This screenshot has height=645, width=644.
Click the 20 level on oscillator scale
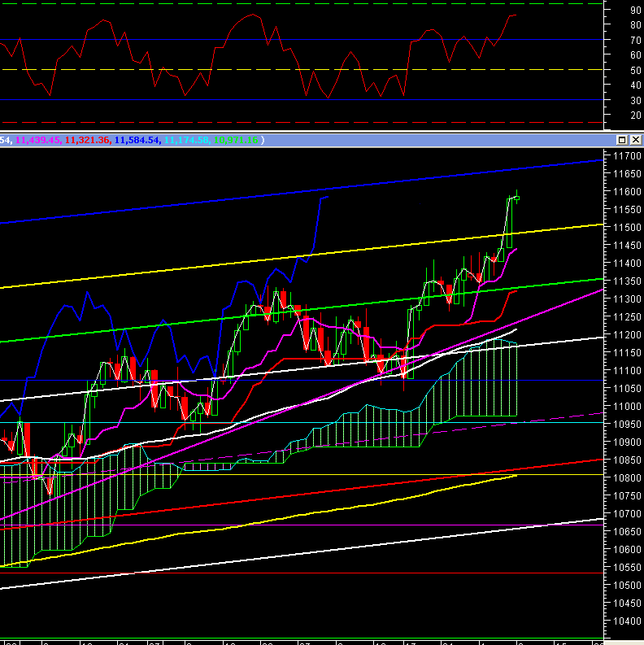click(x=636, y=115)
